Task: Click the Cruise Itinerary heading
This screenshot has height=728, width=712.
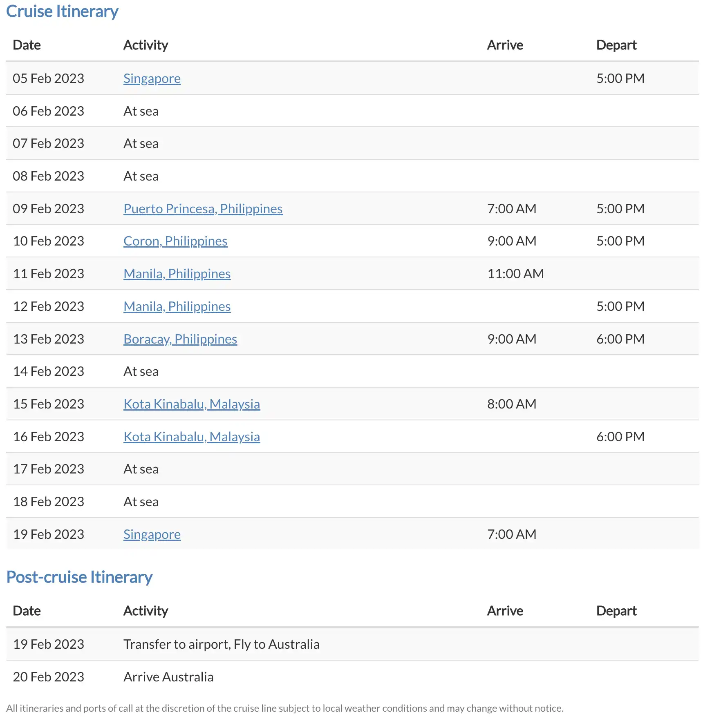Action: (62, 11)
